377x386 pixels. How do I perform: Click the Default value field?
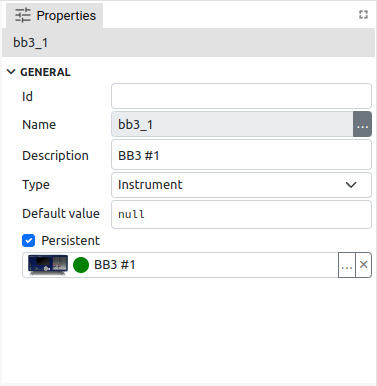241,214
